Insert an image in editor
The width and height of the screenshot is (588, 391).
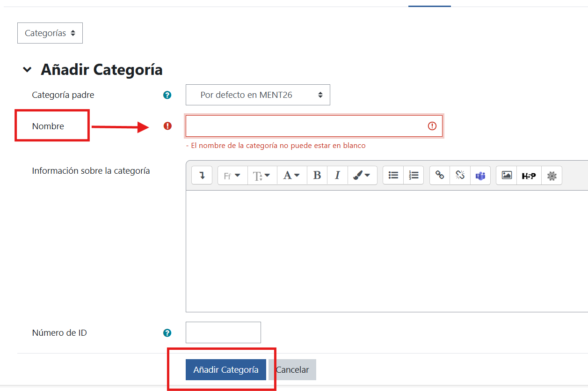point(507,176)
